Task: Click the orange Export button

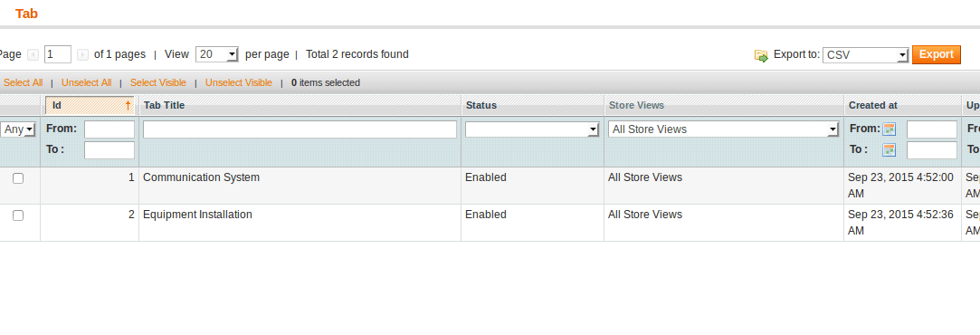Action: 937,54
